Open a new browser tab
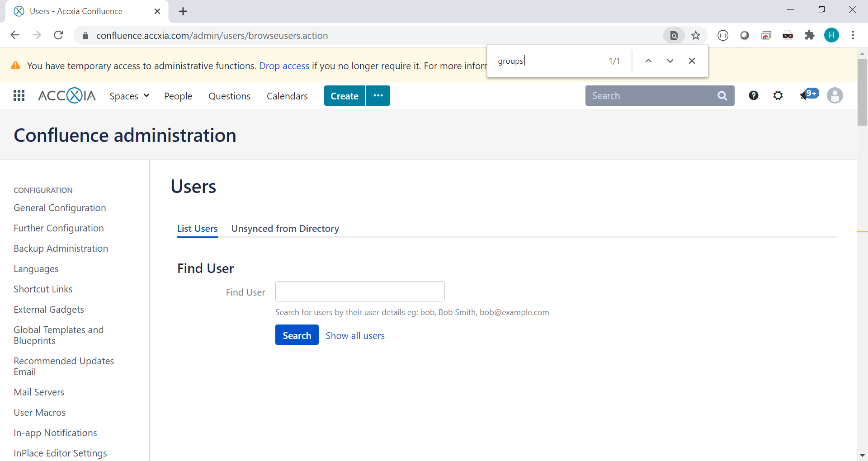 coord(183,11)
